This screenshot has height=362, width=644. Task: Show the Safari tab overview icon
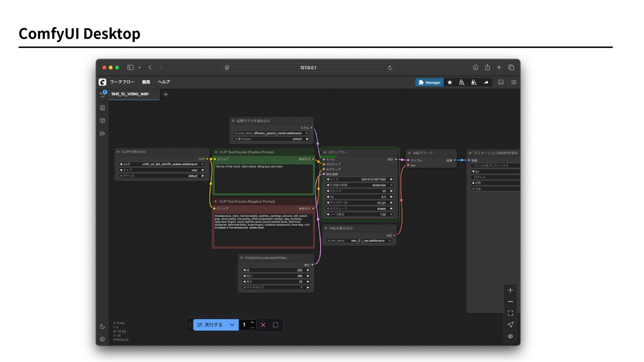coord(511,67)
